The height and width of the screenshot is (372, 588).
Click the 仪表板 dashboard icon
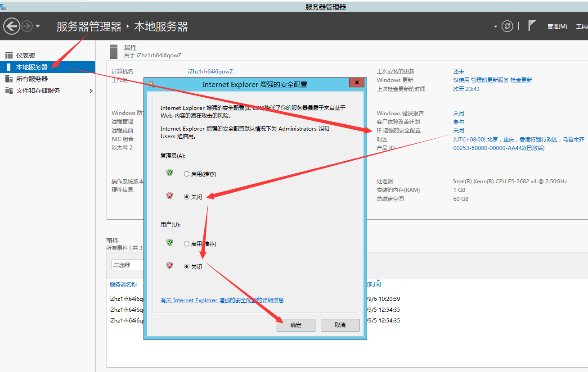click(x=9, y=55)
